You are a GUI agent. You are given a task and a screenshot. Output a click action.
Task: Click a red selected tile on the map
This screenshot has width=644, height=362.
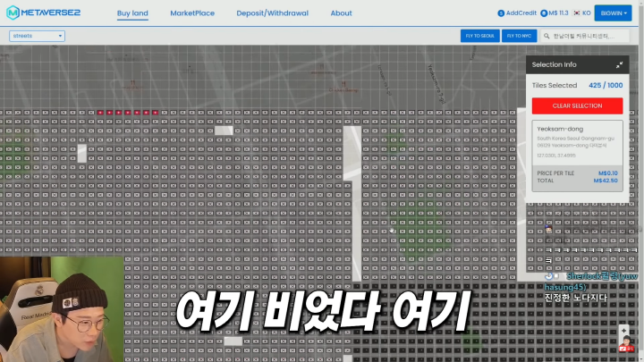click(127, 113)
